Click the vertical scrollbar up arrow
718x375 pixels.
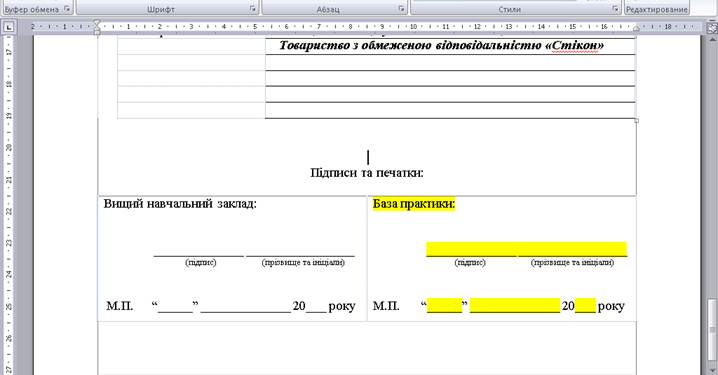(x=712, y=40)
